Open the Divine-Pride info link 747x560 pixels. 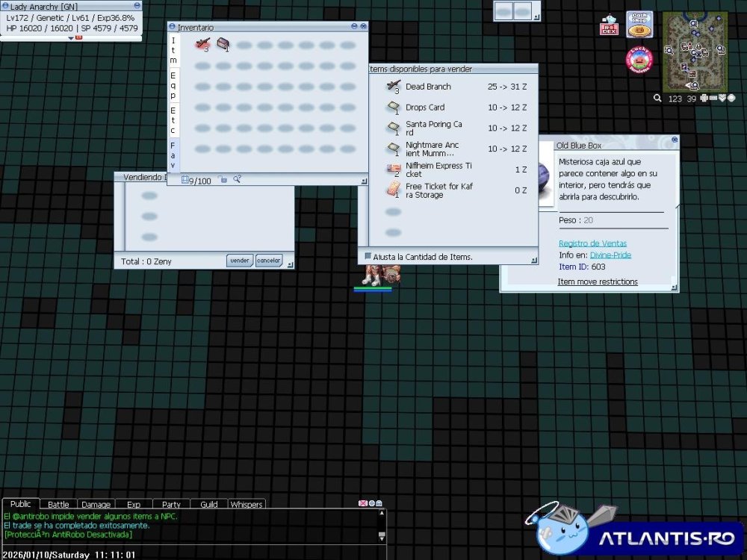click(x=610, y=255)
